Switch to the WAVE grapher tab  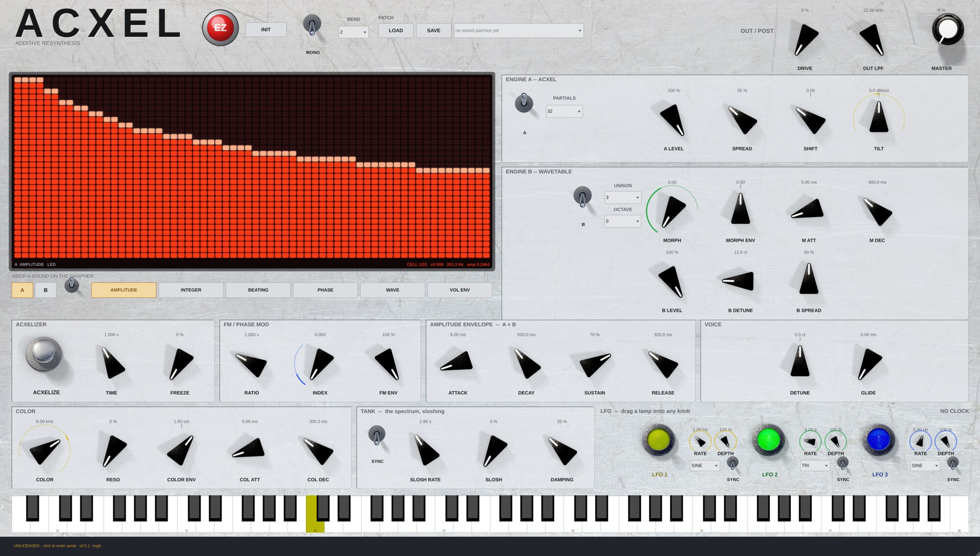[x=392, y=290]
